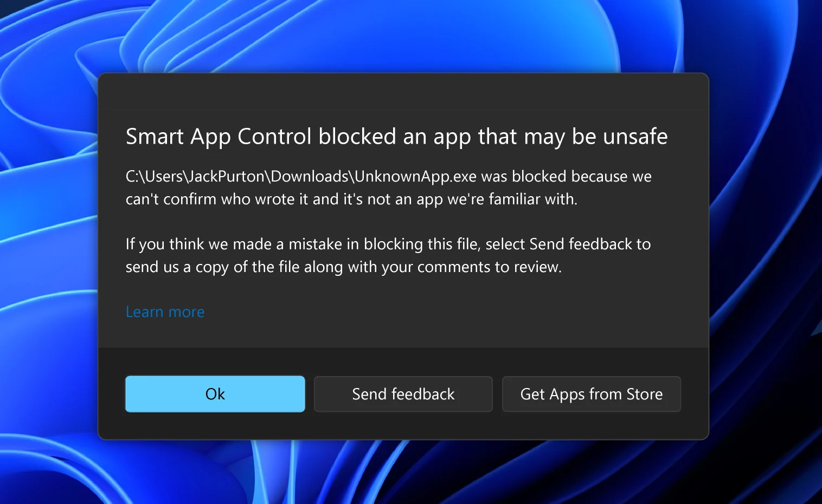Click desktop wallpaper right of the dialog
The height and width of the screenshot is (504, 822).
(x=765, y=255)
